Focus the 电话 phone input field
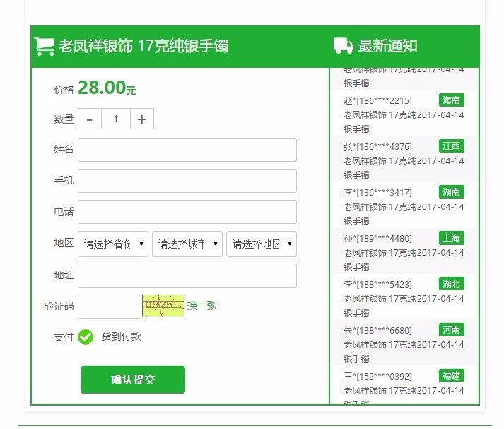The image size is (504, 429). click(x=187, y=212)
